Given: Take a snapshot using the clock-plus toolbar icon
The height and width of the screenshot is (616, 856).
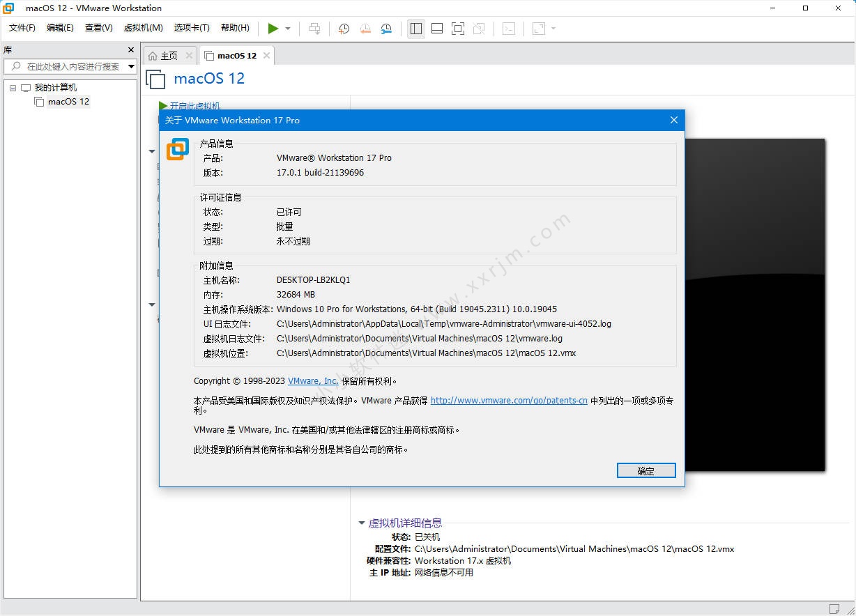Looking at the screenshot, I should coord(344,29).
